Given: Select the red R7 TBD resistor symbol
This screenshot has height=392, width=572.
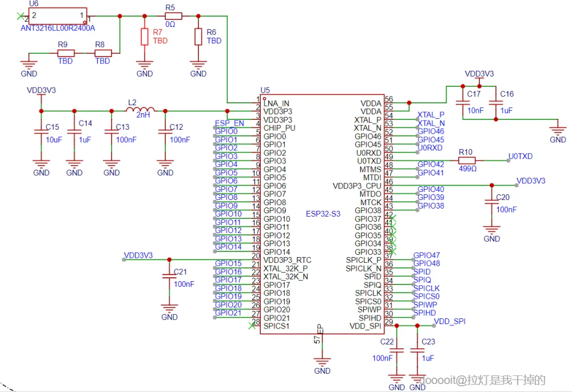Looking at the screenshot, I should coord(145,37).
